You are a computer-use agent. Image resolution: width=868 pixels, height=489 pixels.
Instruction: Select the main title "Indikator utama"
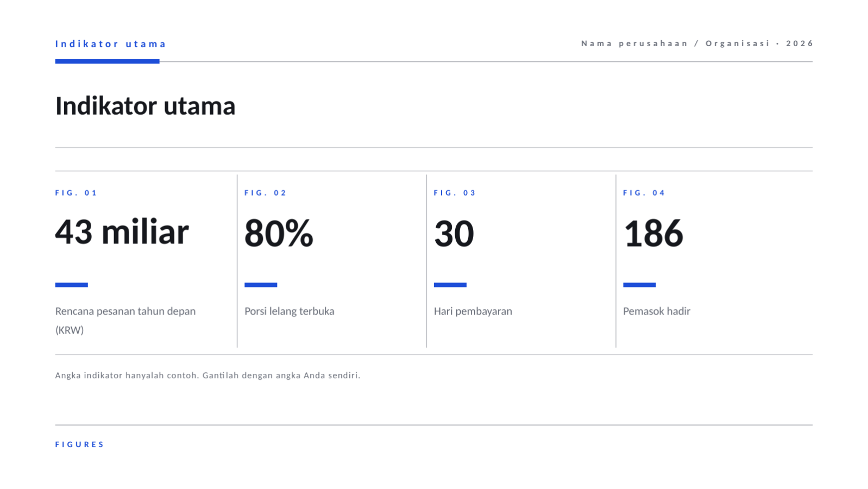click(x=145, y=106)
